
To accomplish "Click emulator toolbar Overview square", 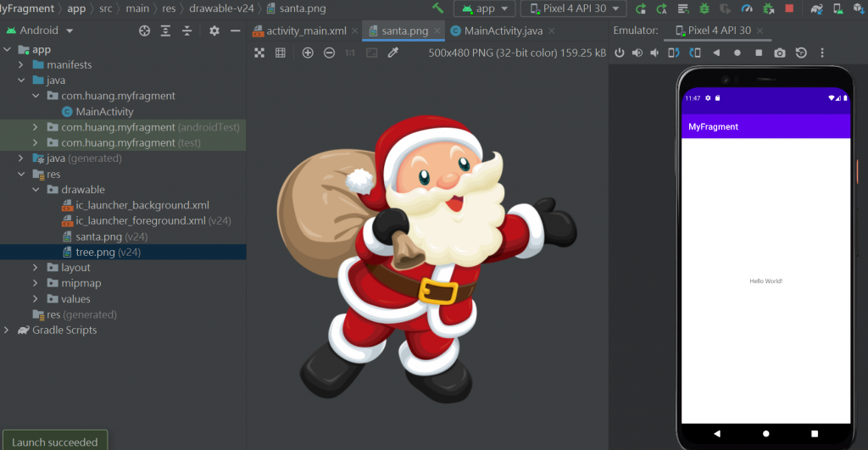I will coord(759,53).
